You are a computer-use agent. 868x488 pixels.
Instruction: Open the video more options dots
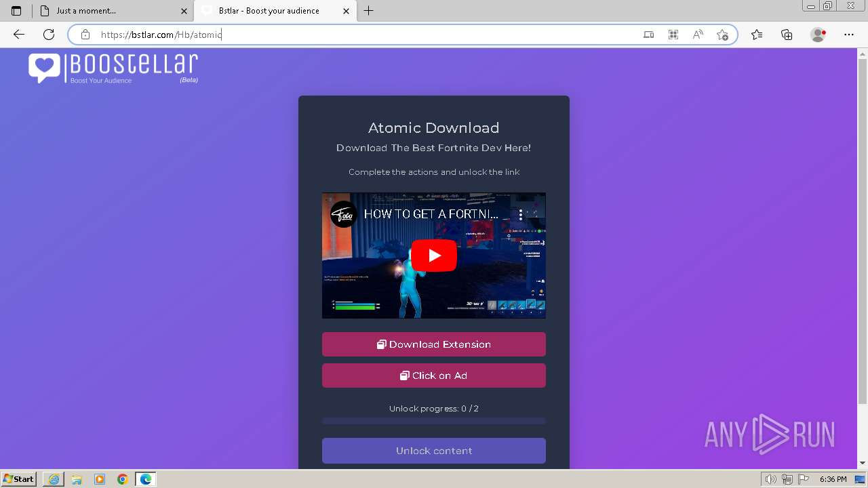(521, 214)
